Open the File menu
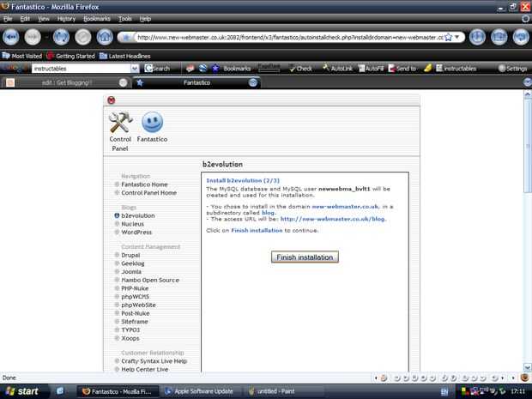 8,19
